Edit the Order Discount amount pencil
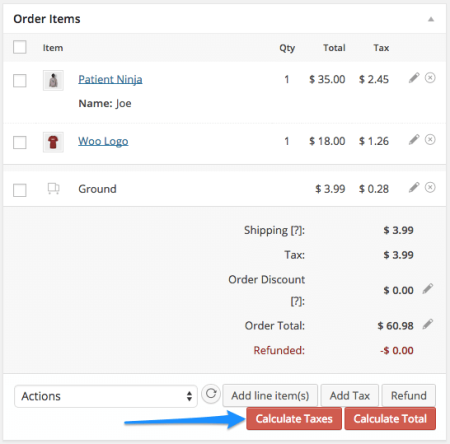The image size is (450, 444). coord(428,289)
